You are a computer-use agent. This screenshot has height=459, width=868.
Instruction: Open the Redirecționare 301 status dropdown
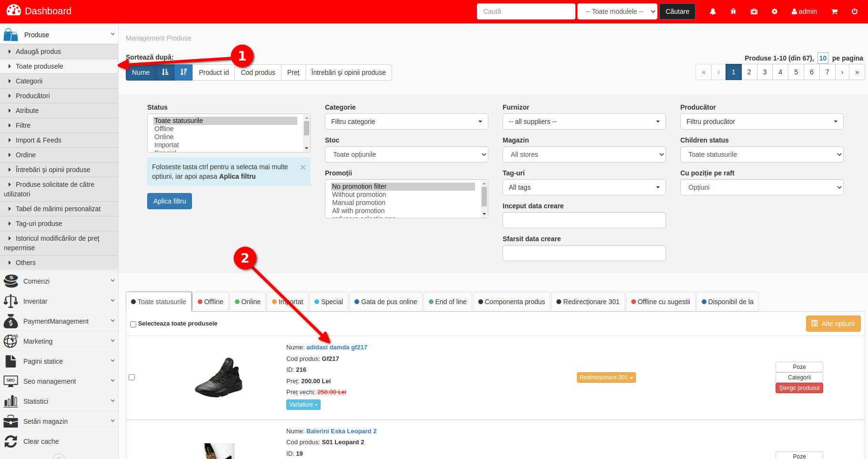point(606,377)
